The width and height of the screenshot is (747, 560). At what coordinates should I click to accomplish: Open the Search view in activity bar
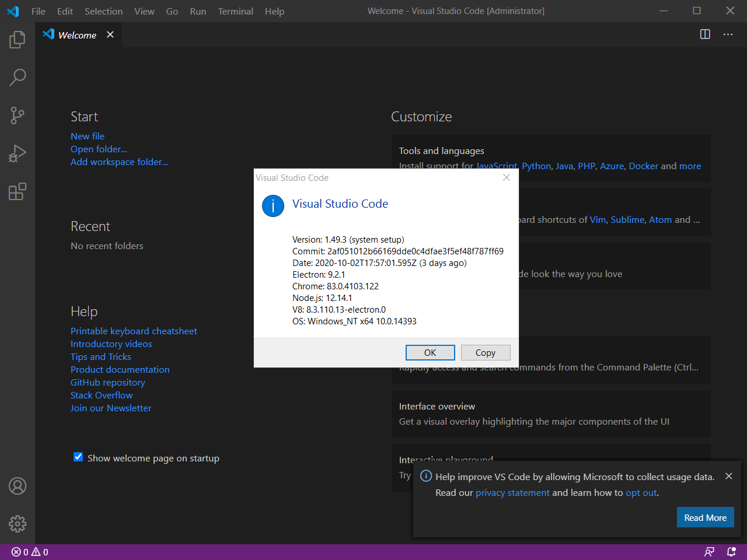(x=18, y=77)
